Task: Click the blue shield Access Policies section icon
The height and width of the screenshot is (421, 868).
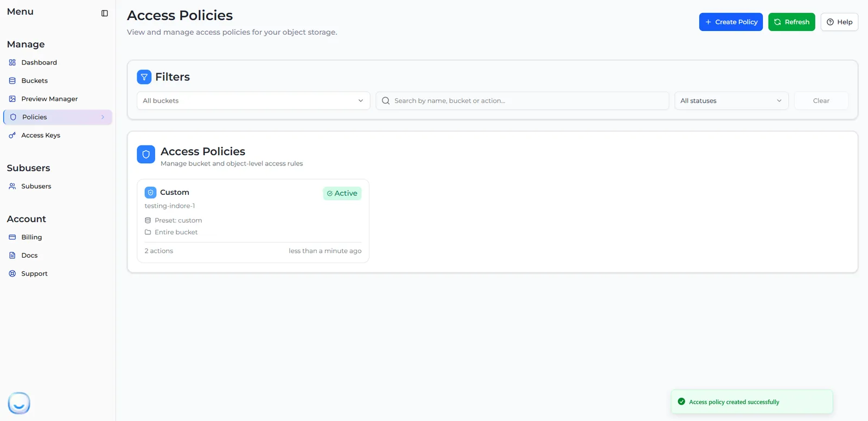Action: coord(146,154)
